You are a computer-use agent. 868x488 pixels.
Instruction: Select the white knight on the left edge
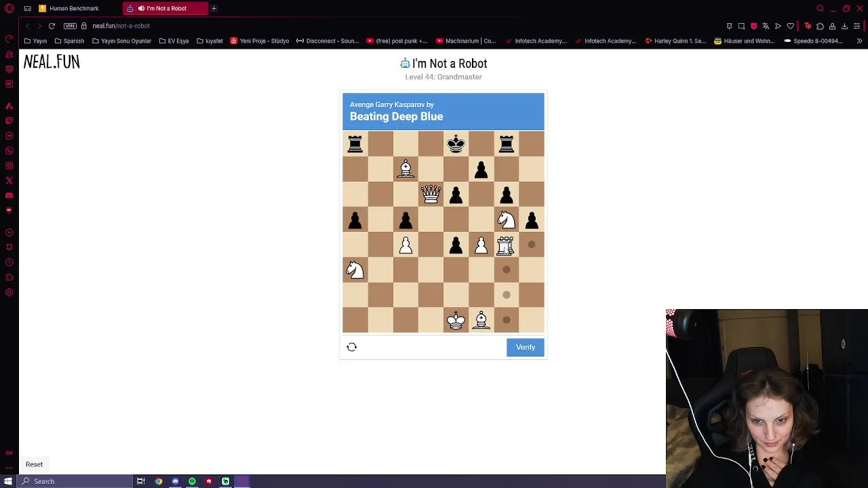pyautogui.click(x=355, y=270)
